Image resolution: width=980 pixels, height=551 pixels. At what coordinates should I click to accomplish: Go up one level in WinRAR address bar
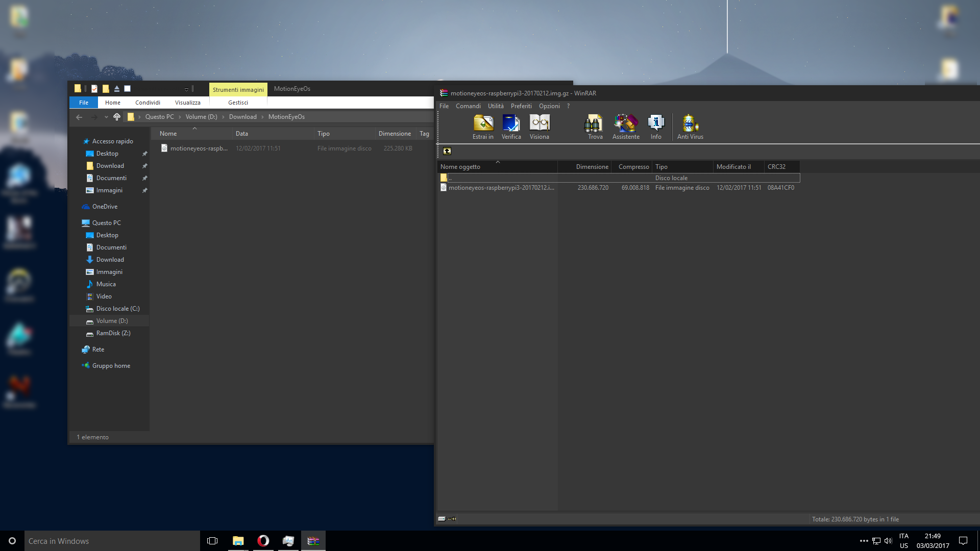(x=447, y=151)
